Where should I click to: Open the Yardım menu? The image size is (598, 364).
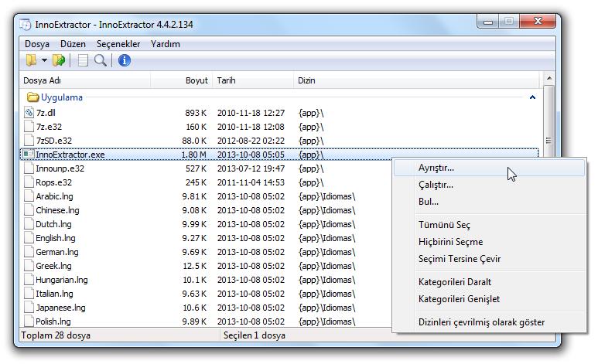166,44
